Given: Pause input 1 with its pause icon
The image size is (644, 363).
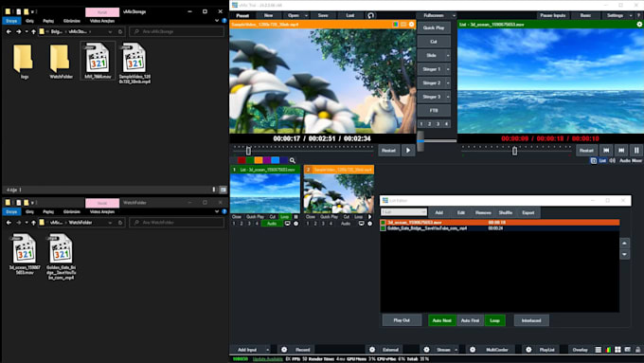Looking at the screenshot, I should [x=295, y=217].
